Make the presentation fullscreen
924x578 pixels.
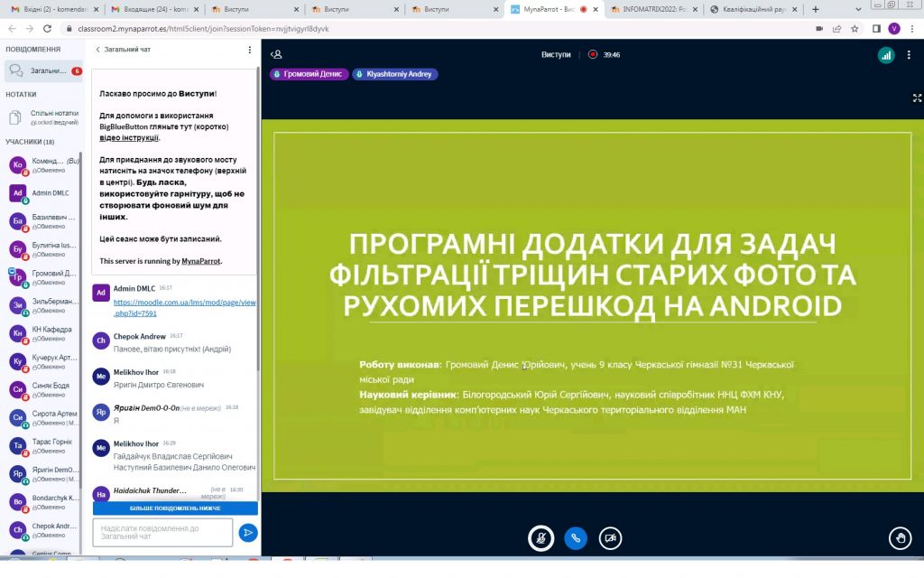pyautogui.click(x=917, y=98)
